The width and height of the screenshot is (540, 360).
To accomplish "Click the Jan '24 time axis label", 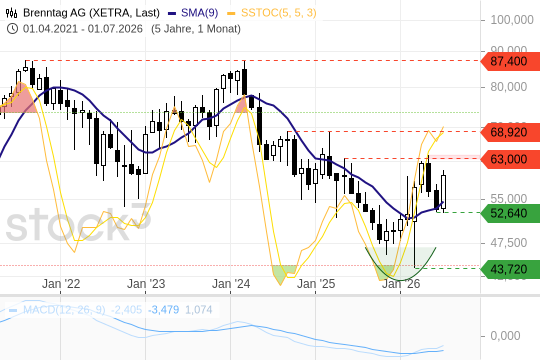I will point(231,284).
